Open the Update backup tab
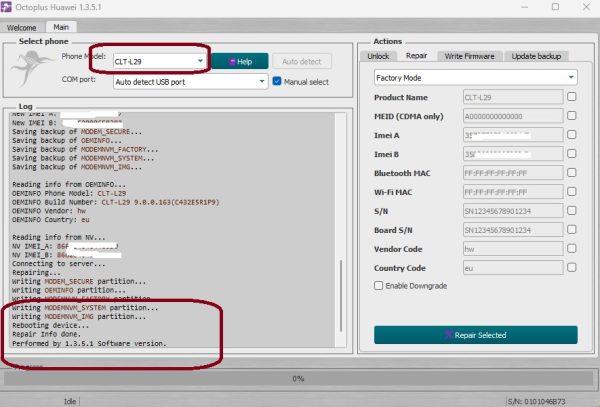Screen dimensions: 600x407 tap(536, 56)
